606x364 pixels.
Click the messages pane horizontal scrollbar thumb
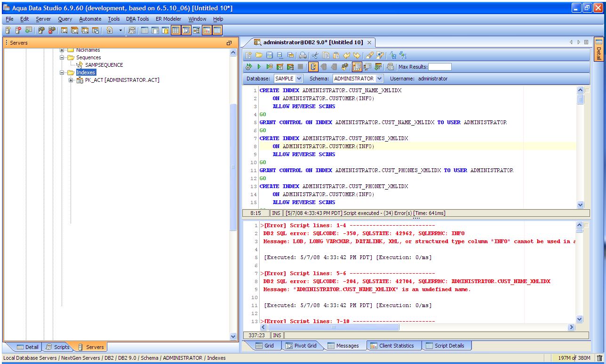click(333, 327)
